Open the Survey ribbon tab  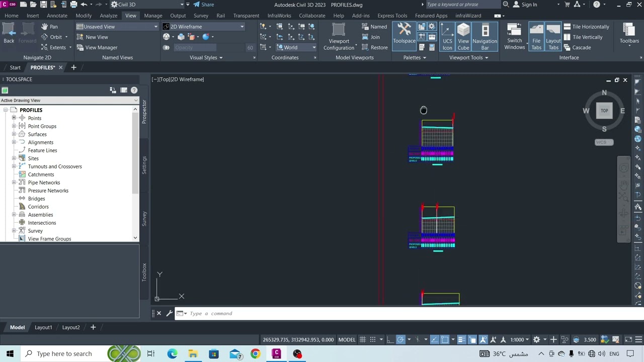[x=201, y=16]
